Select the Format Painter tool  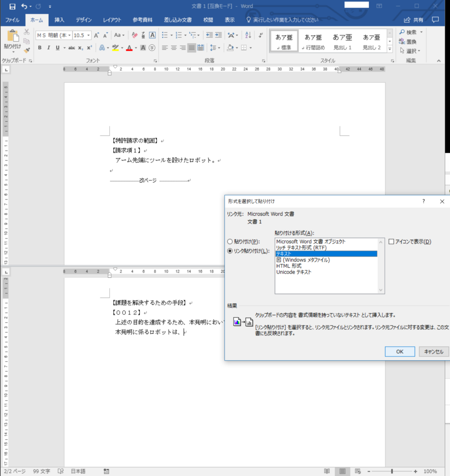(26, 50)
